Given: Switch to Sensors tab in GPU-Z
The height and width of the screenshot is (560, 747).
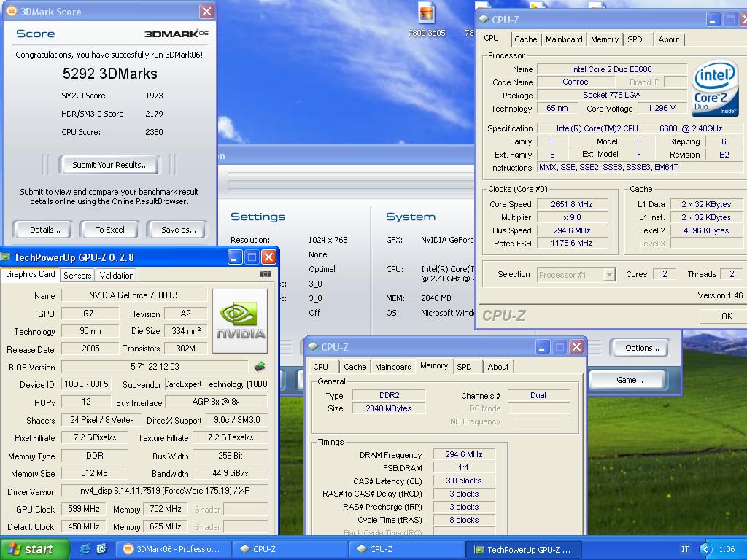Looking at the screenshot, I should pyautogui.click(x=77, y=275).
